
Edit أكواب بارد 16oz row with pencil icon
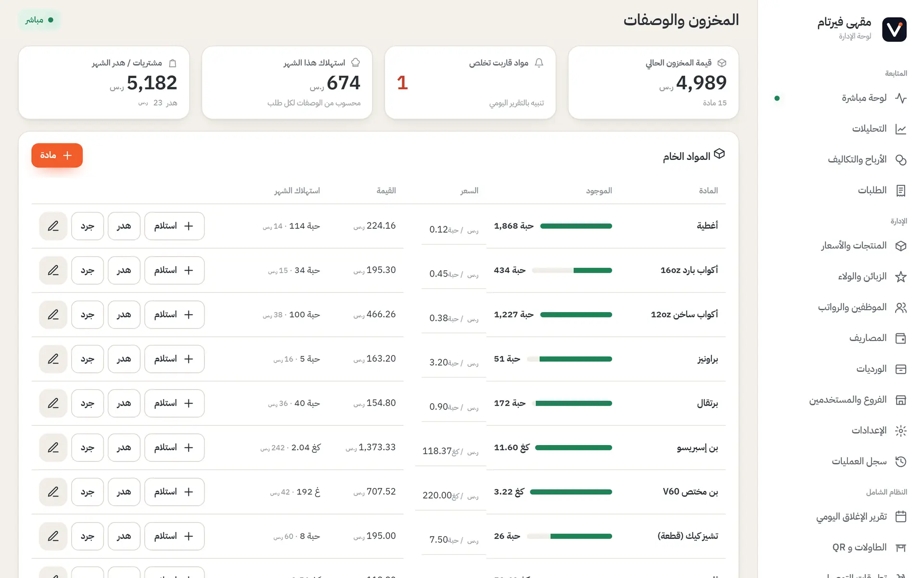pyautogui.click(x=53, y=270)
